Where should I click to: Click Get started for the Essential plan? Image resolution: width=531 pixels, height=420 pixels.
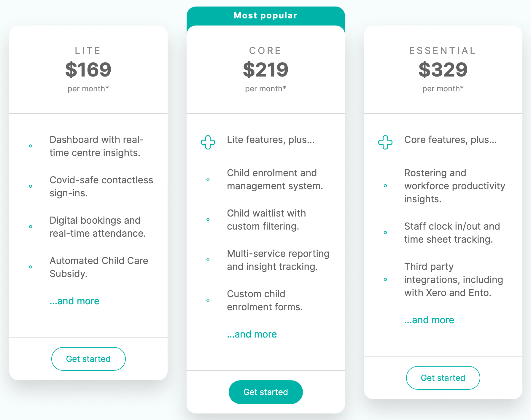click(x=443, y=378)
